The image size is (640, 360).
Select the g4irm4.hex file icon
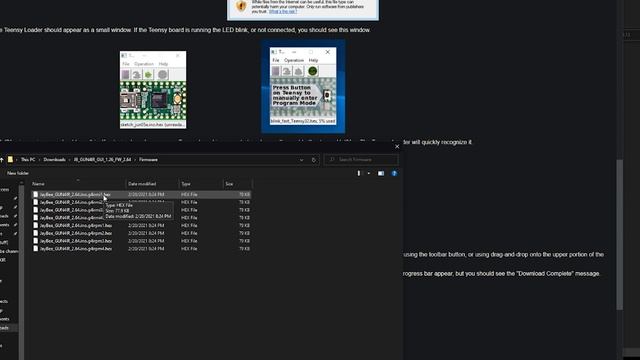click(36, 218)
